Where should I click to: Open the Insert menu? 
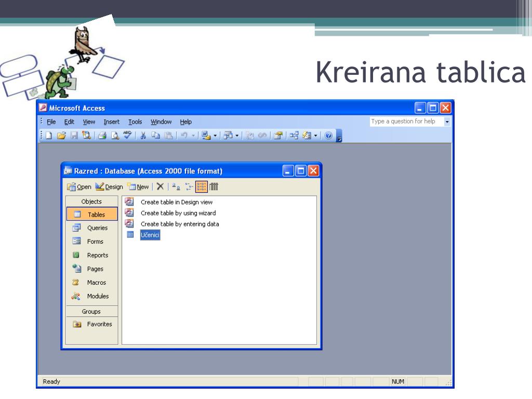[x=112, y=122]
